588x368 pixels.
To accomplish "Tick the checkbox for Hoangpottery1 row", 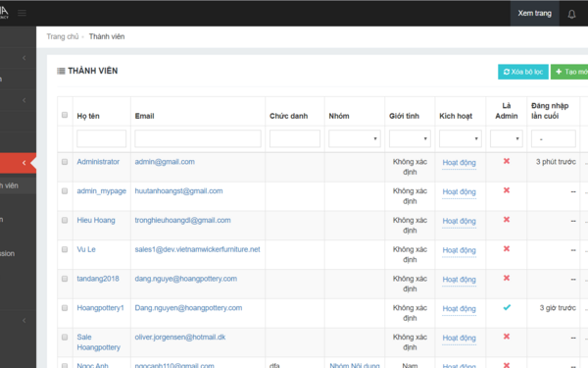I will tap(65, 308).
